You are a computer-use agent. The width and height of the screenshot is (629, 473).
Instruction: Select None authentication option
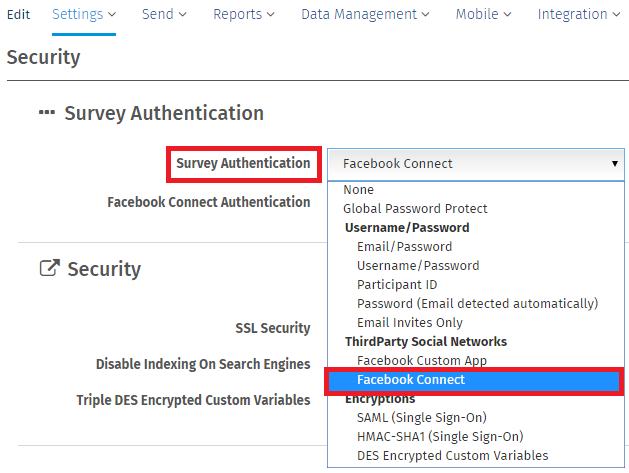coord(359,189)
